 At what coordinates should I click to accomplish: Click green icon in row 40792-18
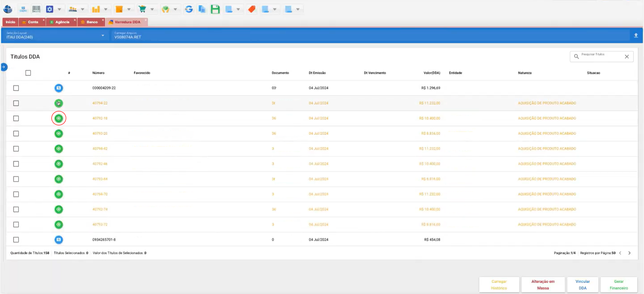pyautogui.click(x=59, y=119)
